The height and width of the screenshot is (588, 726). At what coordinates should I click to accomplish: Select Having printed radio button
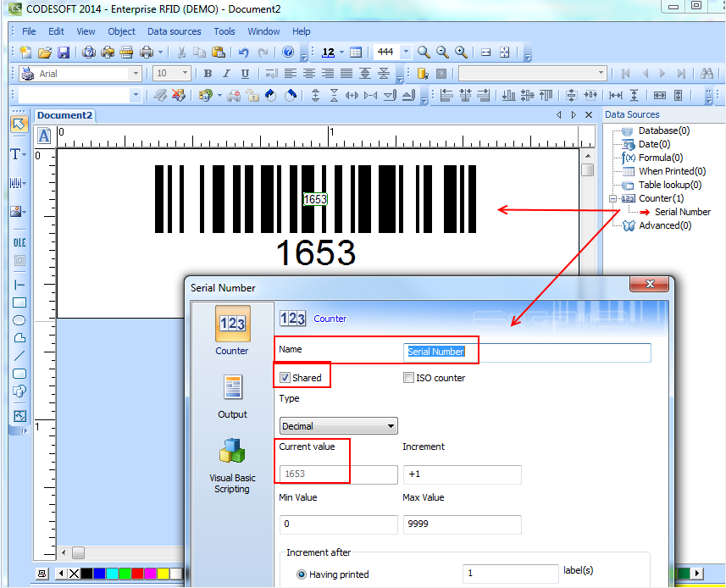pyautogui.click(x=302, y=574)
